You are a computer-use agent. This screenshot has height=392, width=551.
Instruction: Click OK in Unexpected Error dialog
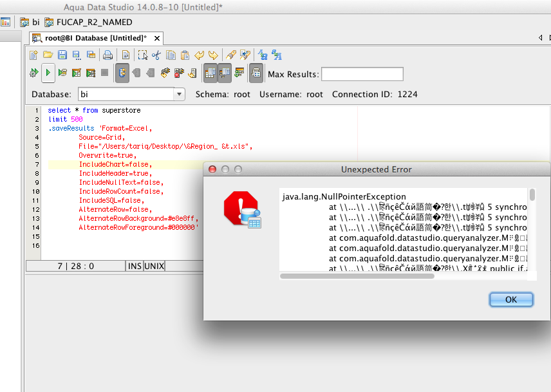click(x=511, y=299)
